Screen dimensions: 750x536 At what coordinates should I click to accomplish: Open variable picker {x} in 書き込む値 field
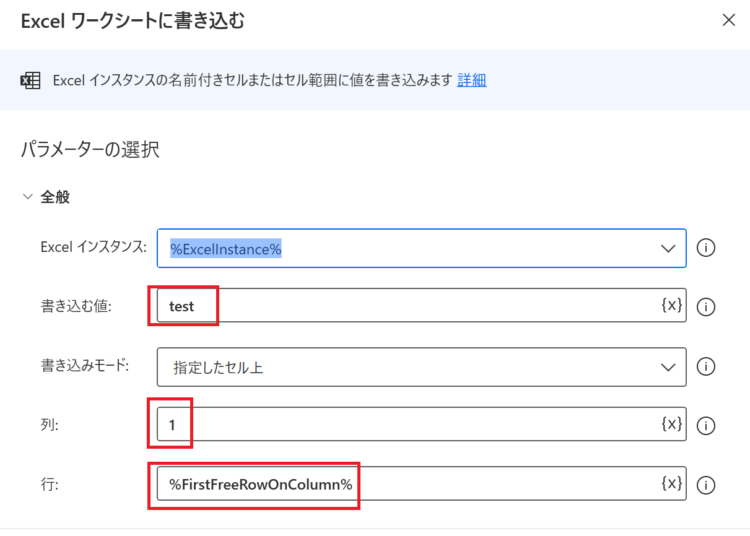coord(671,305)
